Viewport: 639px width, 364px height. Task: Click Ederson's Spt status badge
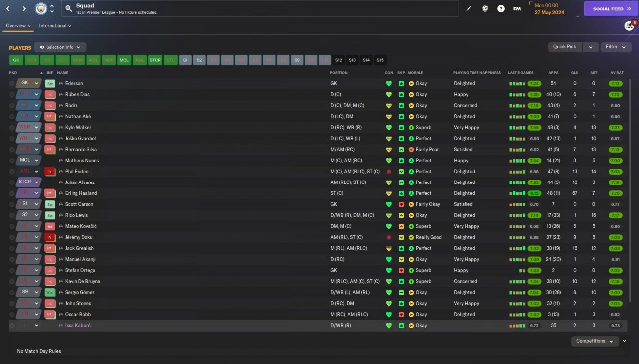click(x=50, y=83)
